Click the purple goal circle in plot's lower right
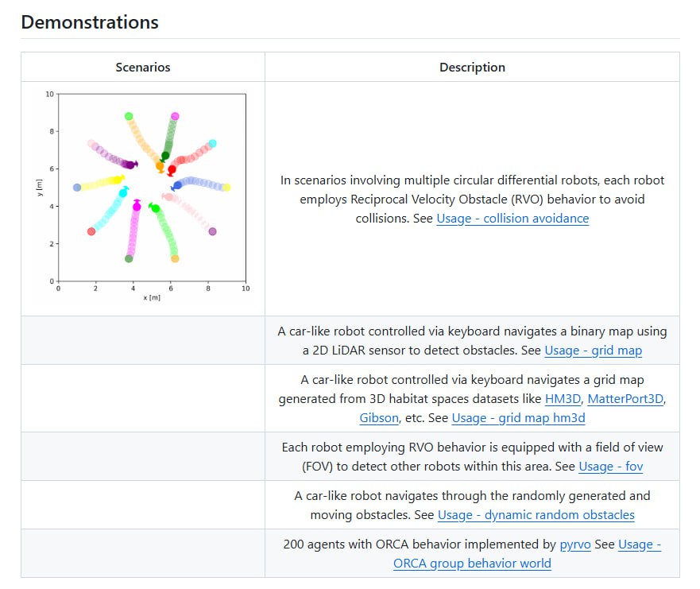 (x=212, y=231)
